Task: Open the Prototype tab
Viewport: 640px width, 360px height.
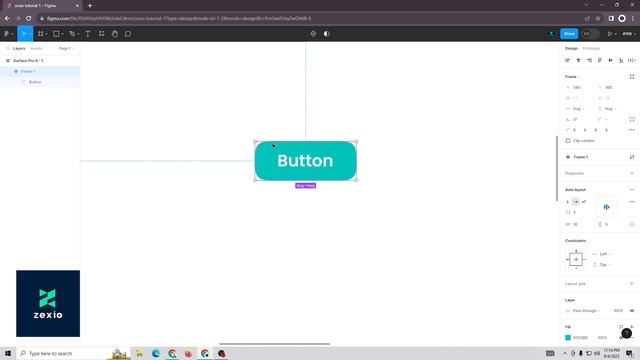Action: pyautogui.click(x=591, y=48)
